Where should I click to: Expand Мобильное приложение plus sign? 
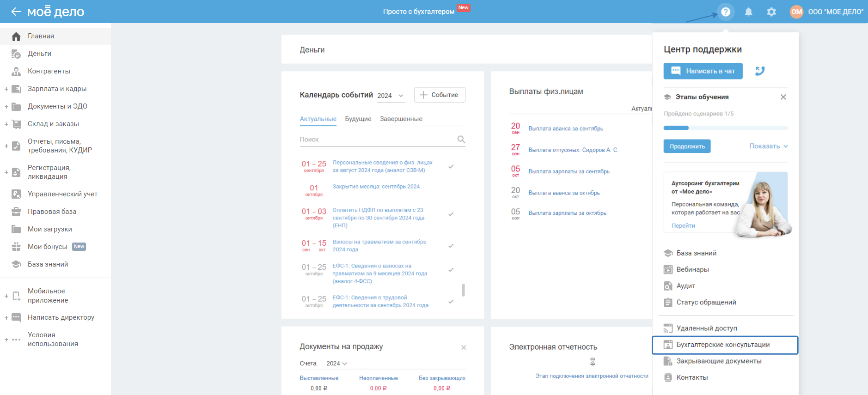click(6, 296)
